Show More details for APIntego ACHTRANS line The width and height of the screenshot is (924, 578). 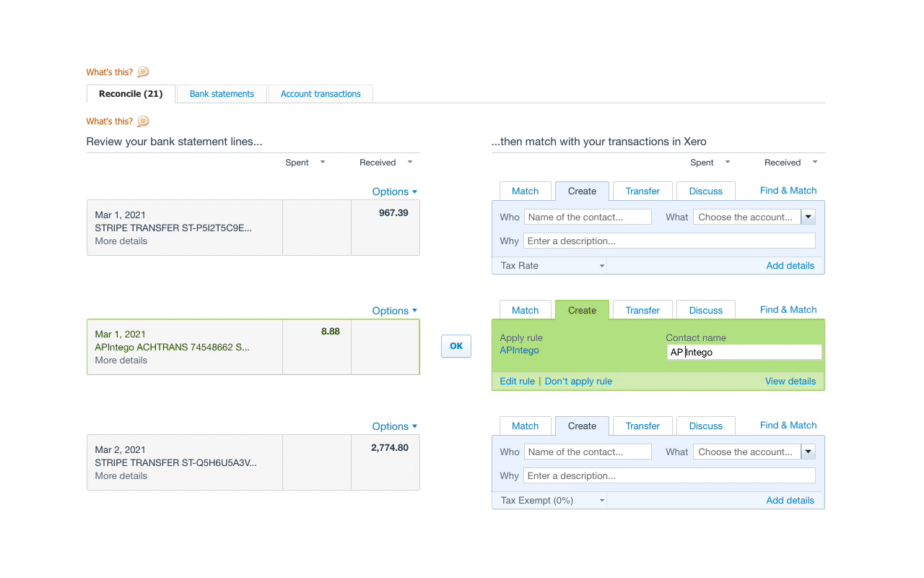coord(121,361)
